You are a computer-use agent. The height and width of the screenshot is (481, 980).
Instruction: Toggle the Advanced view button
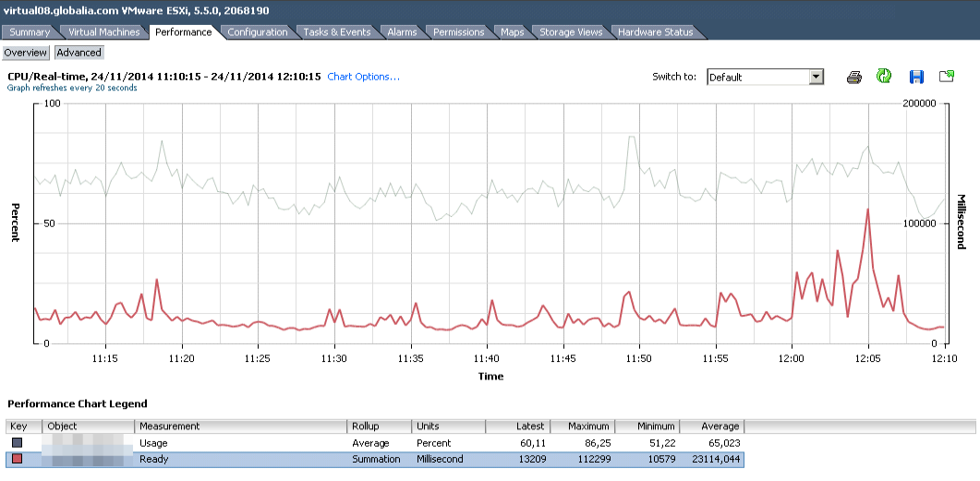pyautogui.click(x=79, y=53)
